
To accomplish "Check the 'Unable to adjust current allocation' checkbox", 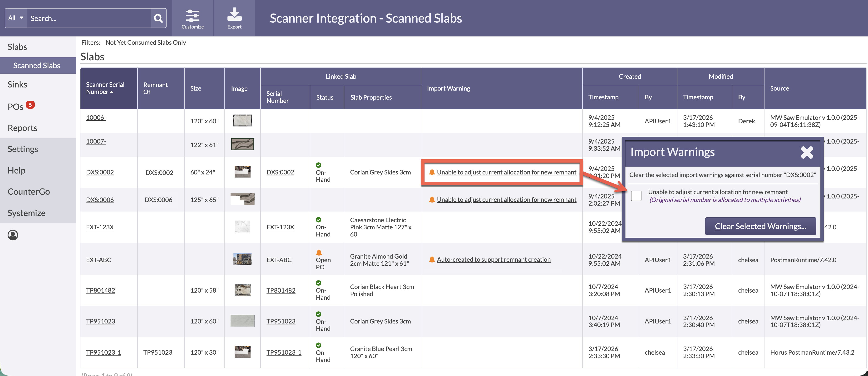I will 636,196.
